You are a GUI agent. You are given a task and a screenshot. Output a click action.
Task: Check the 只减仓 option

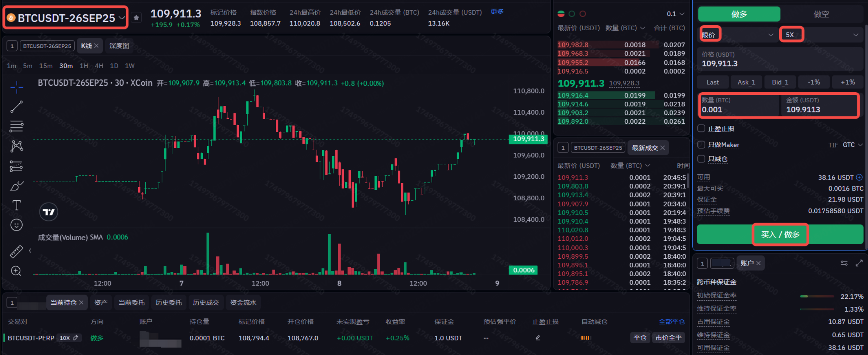point(701,159)
